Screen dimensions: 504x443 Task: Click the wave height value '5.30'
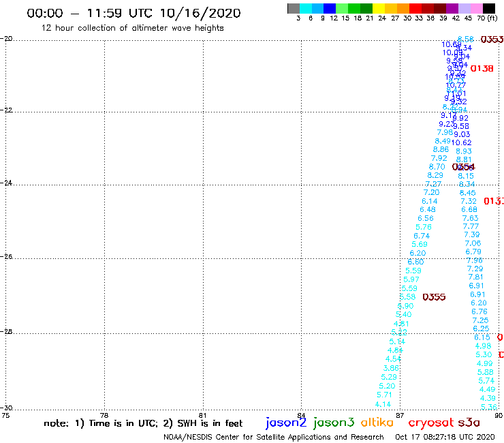coord(484,354)
